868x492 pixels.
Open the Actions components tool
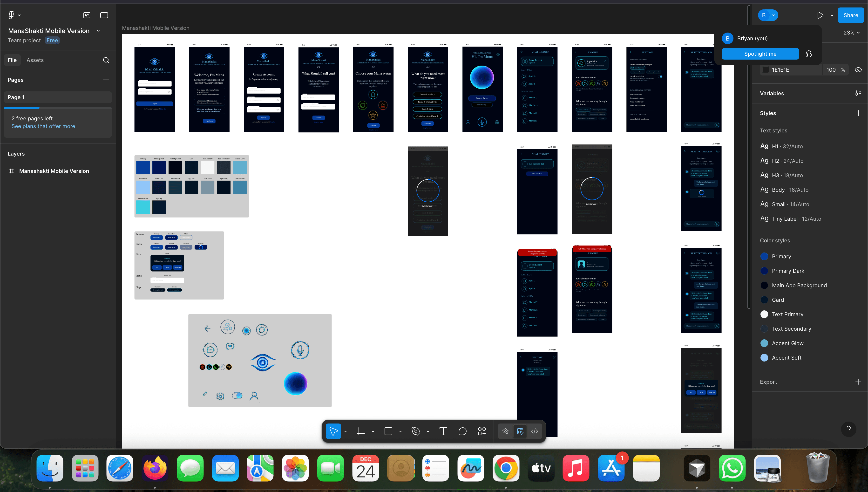click(x=482, y=431)
